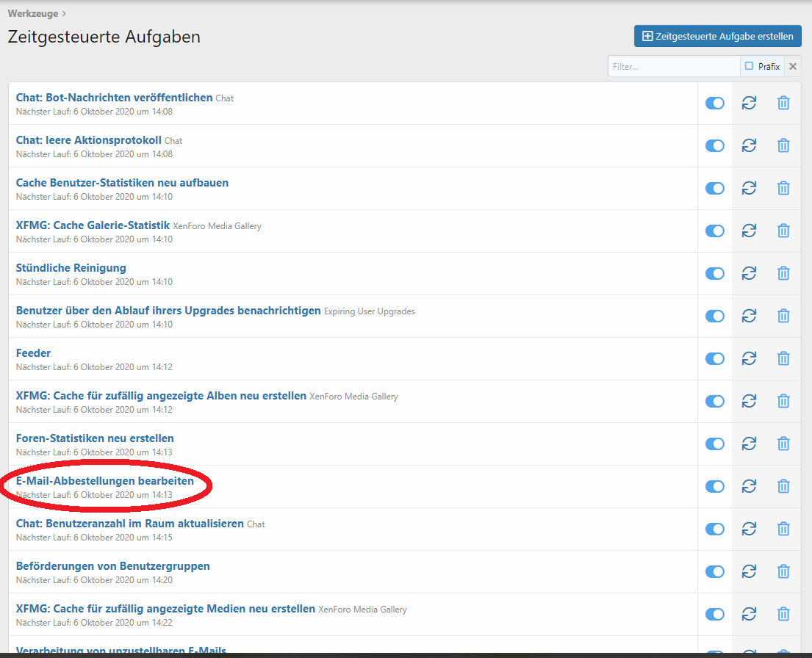The image size is (812, 658).
Task: Run Foren-Statistiken neu erstellen task now
Action: 749,444
